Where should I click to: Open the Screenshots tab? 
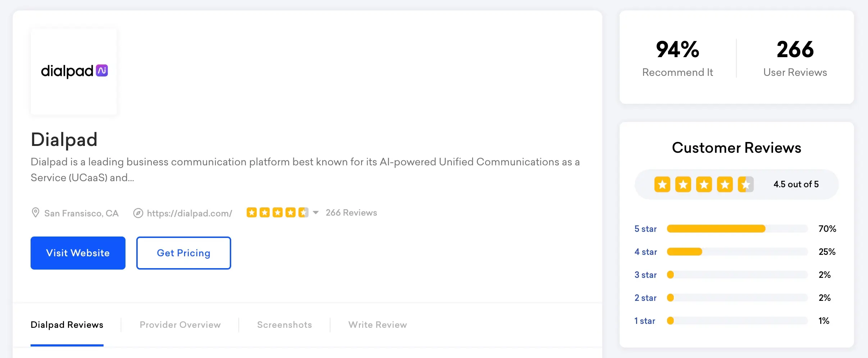[284, 325]
